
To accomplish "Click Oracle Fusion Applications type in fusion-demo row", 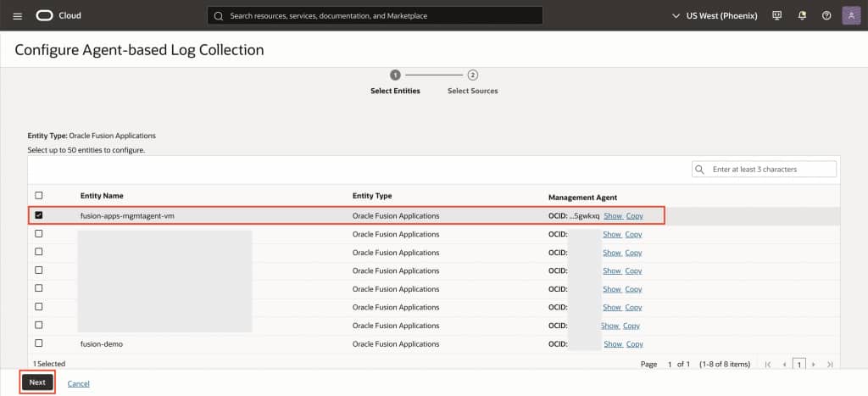I will pyautogui.click(x=396, y=344).
